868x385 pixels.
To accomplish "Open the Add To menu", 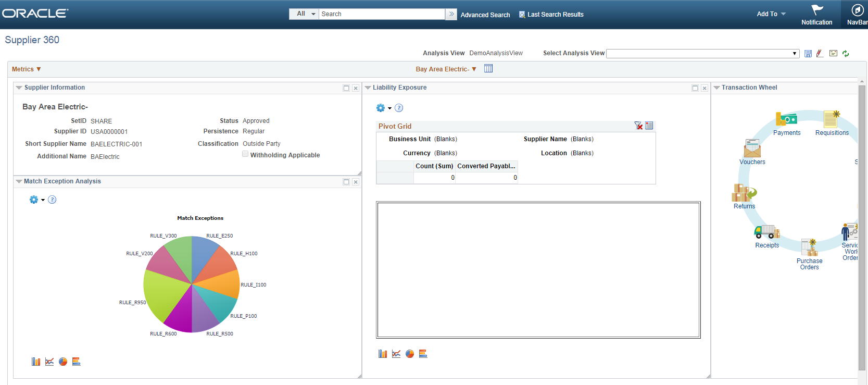I will (771, 14).
